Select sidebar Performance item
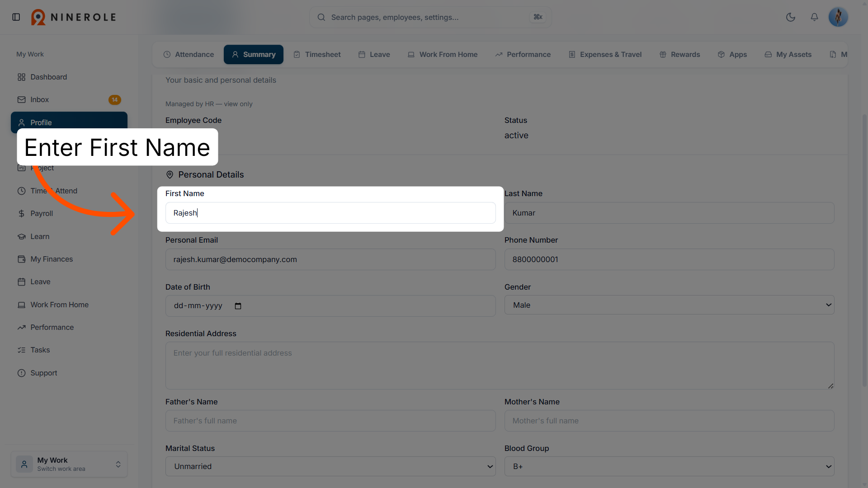This screenshot has width=868, height=488. coord(69,328)
